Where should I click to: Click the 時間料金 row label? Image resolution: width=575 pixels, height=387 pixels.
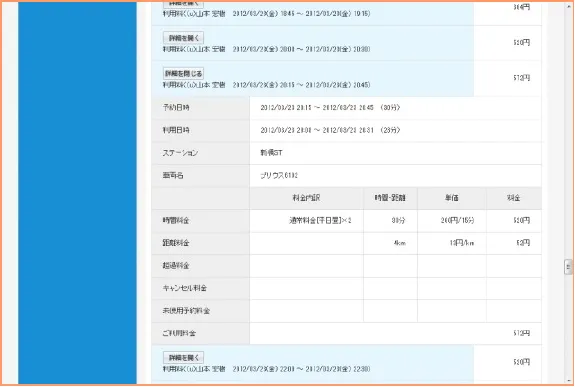[x=176, y=221]
